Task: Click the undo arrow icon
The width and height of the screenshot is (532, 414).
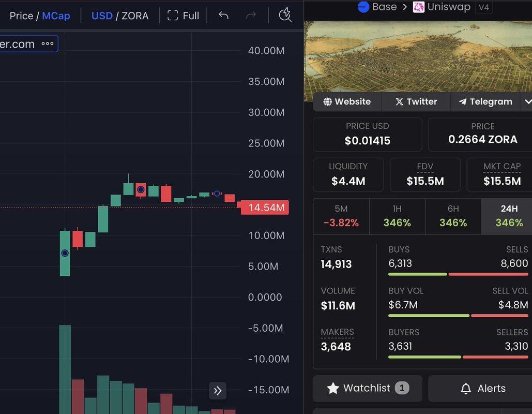Action: (223, 16)
